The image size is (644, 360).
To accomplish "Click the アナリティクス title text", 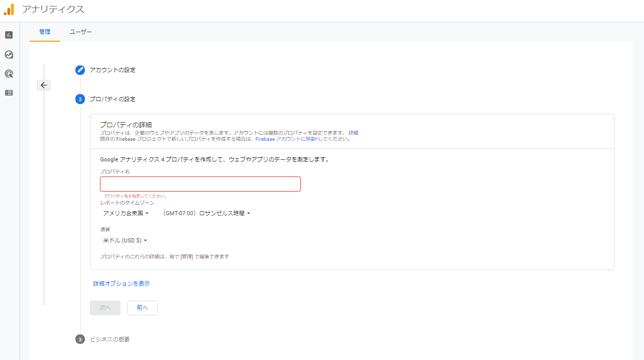I will [53, 10].
